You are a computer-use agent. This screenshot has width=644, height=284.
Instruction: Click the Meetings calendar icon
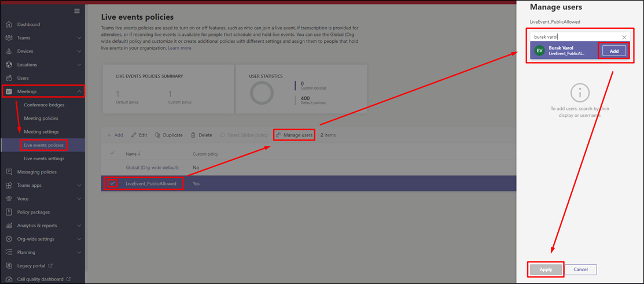[9, 91]
